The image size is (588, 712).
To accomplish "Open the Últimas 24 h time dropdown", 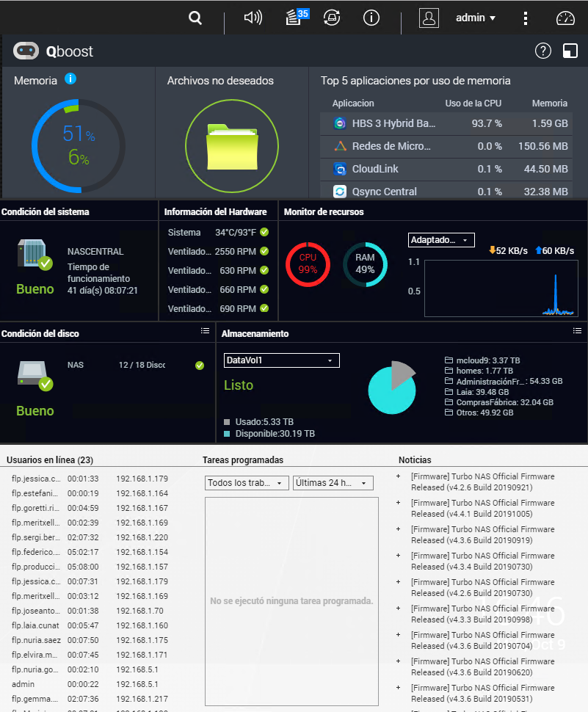I will pos(333,483).
